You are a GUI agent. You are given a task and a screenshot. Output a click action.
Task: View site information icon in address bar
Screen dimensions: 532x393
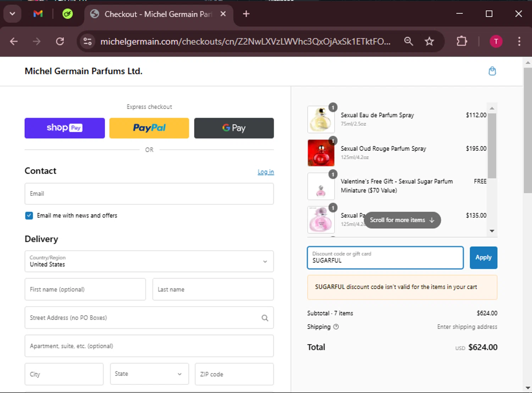point(88,42)
